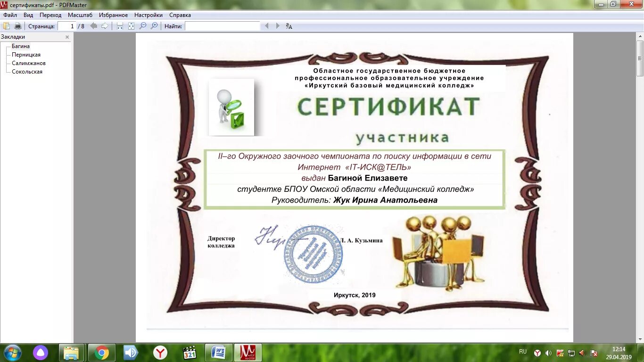Activate the Fit Page Width icon
Image resolution: width=644 pixels, height=362 pixels.
point(119,26)
